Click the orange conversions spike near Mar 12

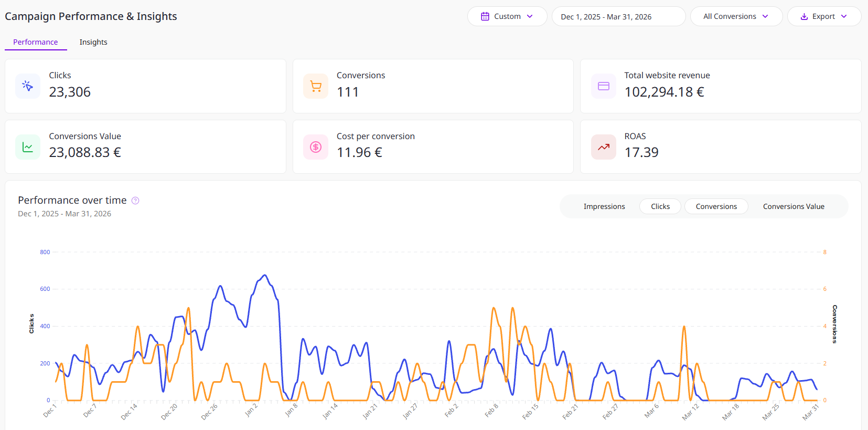[x=684, y=327]
